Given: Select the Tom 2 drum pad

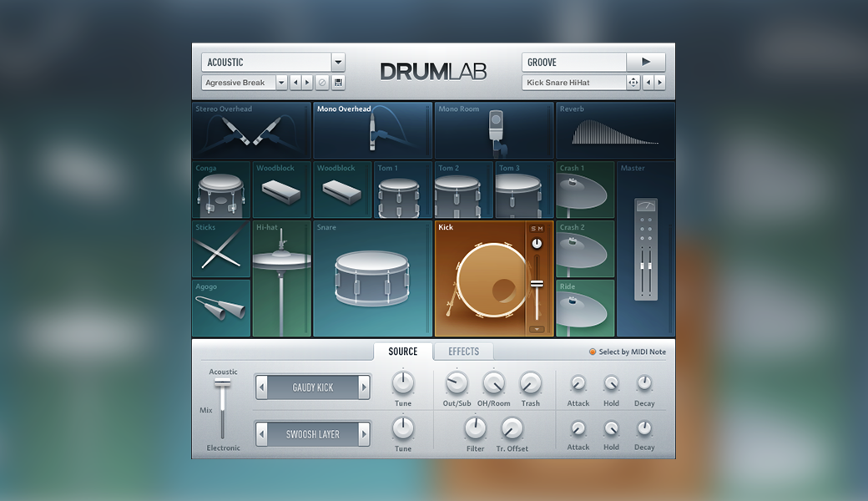Looking at the screenshot, I should pyautogui.click(x=463, y=190).
